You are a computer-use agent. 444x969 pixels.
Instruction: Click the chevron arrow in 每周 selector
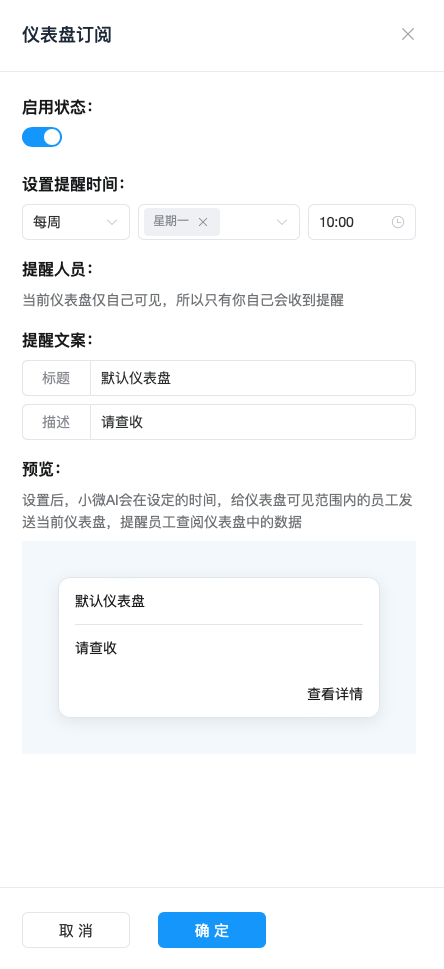tap(112, 222)
